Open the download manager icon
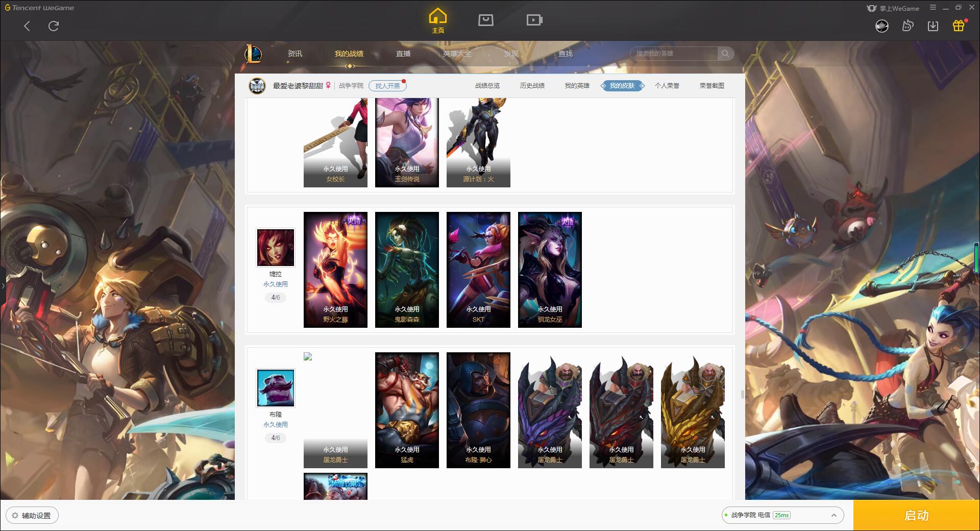Viewport: 980px width, 531px height. point(933,26)
